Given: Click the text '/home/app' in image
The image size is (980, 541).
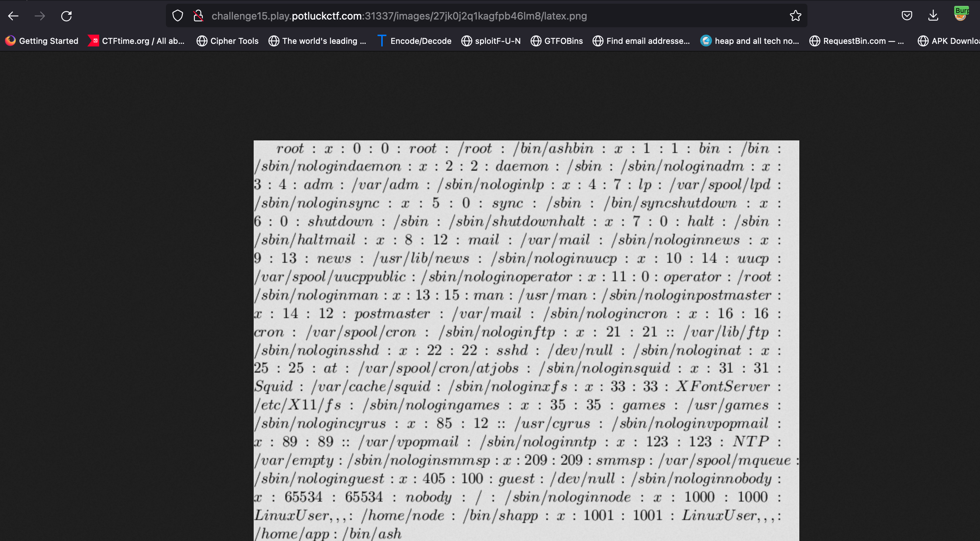Looking at the screenshot, I should [292, 533].
